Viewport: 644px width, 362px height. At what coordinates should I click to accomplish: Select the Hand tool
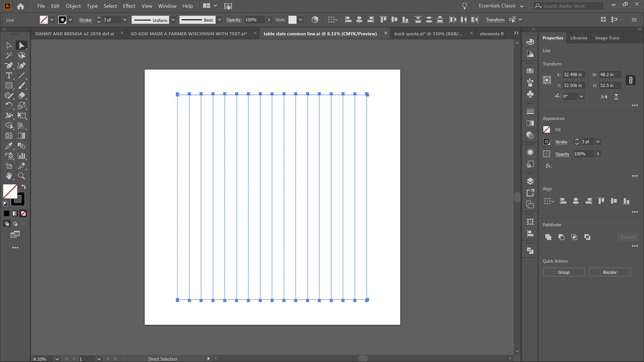(9, 176)
